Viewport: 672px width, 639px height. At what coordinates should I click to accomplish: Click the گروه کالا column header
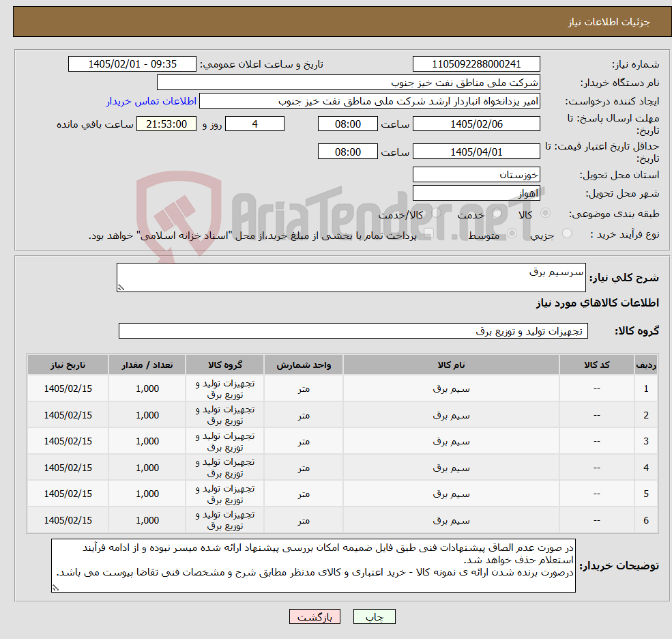pos(225,365)
